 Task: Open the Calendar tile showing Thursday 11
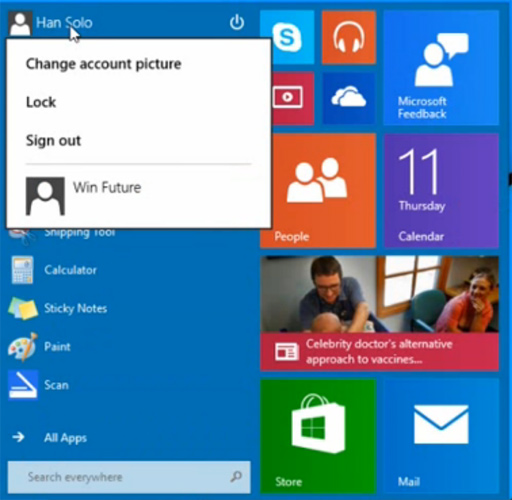(x=441, y=191)
